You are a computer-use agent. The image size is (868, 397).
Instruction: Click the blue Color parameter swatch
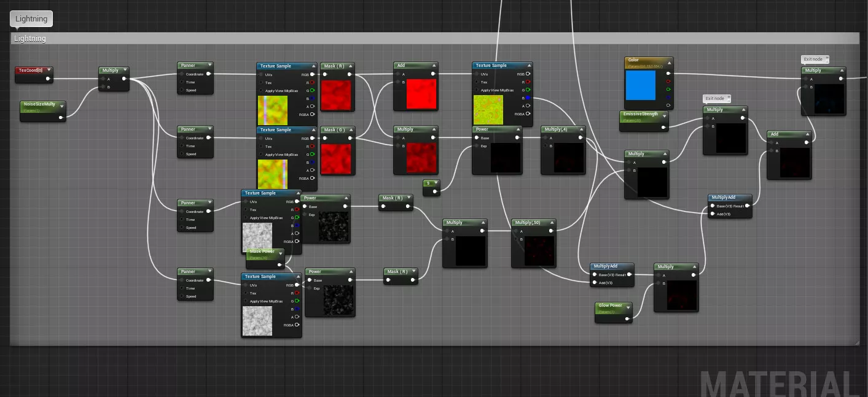[641, 85]
